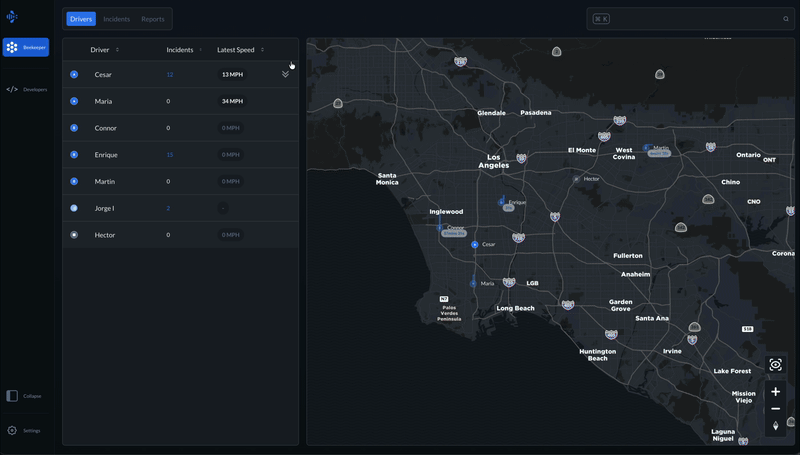Click the Collapse panel icon
This screenshot has height=455, width=800.
(x=12, y=396)
